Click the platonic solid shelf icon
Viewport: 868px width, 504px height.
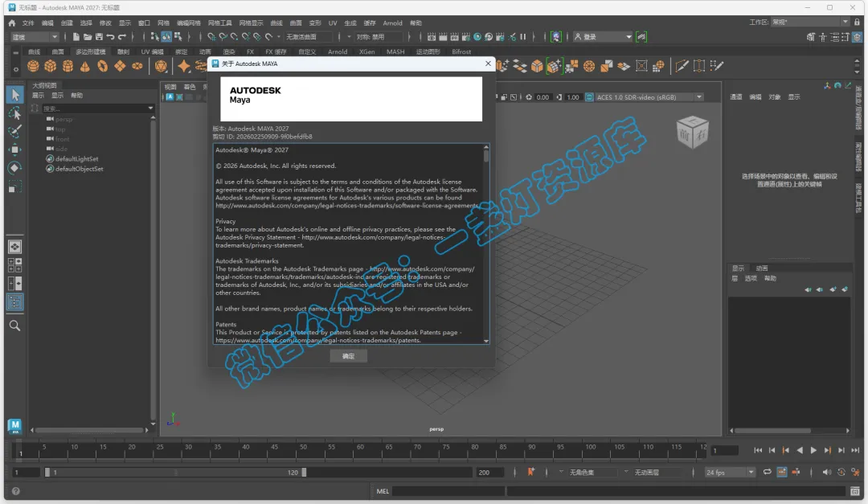[x=161, y=67]
